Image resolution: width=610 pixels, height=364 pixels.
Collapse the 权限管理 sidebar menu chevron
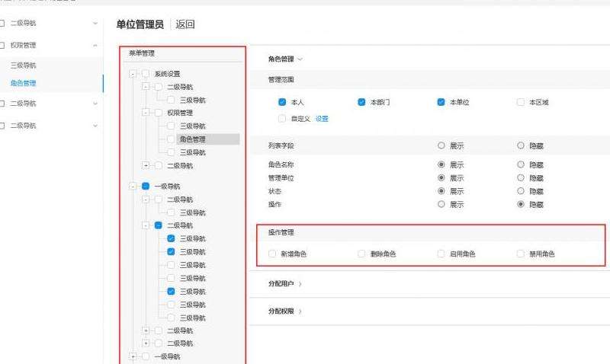pyautogui.click(x=95, y=46)
